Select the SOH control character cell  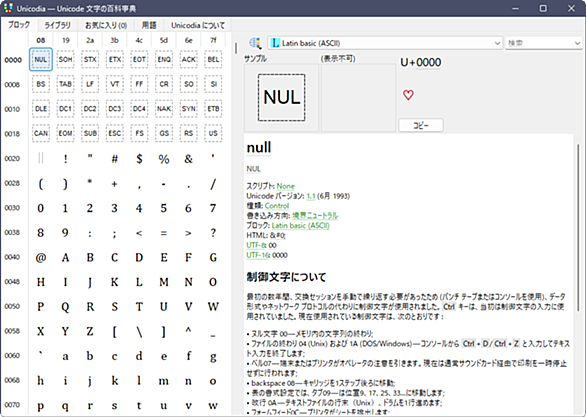pyautogui.click(x=65, y=59)
